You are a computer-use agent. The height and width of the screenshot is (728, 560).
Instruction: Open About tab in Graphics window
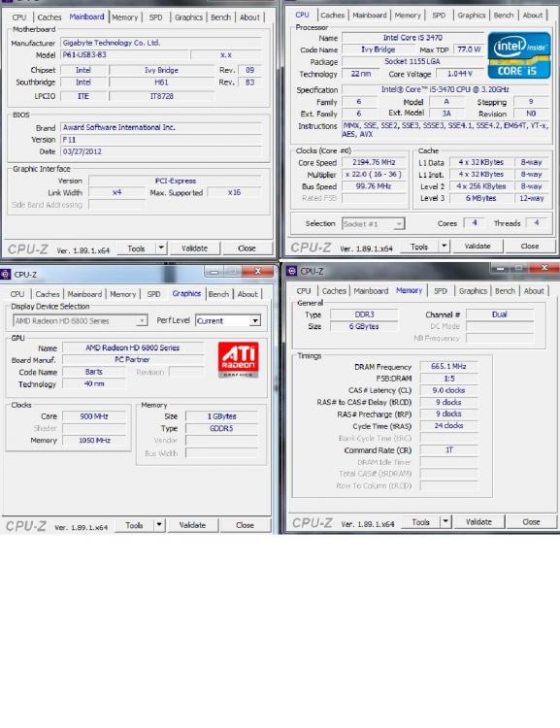click(x=247, y=294)
